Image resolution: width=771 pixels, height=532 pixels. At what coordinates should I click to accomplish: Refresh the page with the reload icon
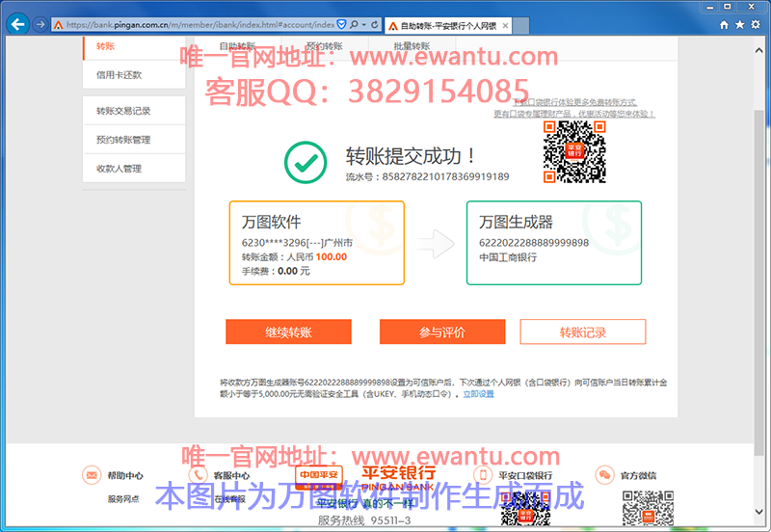tap(375, 24)
